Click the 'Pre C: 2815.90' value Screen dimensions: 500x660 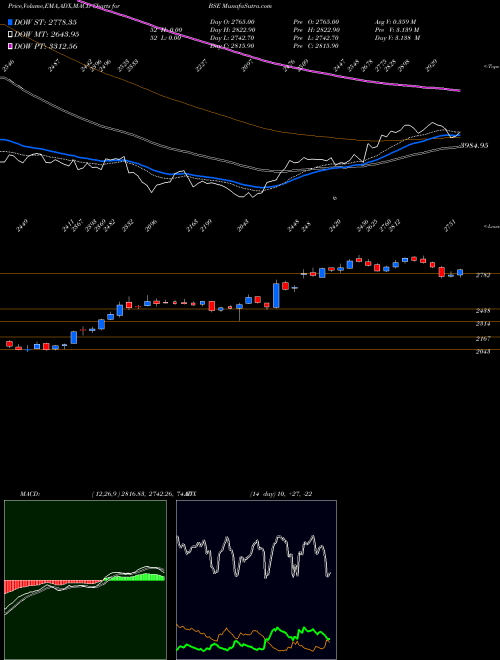pos(318,46)
